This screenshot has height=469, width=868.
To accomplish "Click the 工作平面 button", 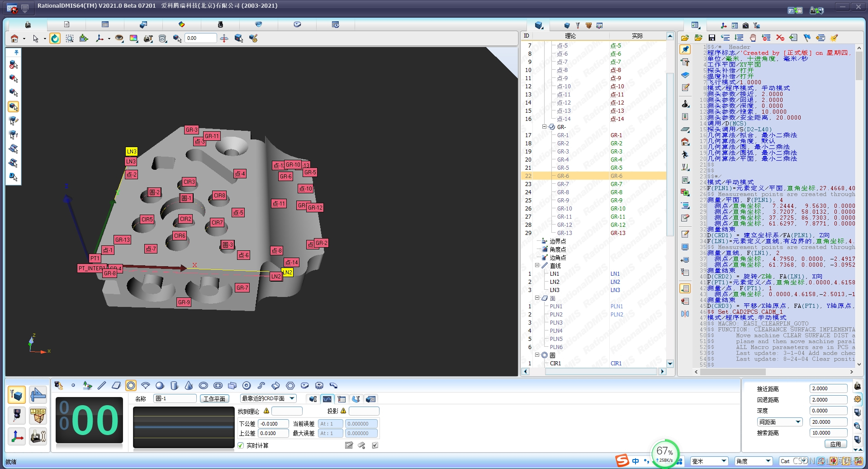I will coord(214,399).
